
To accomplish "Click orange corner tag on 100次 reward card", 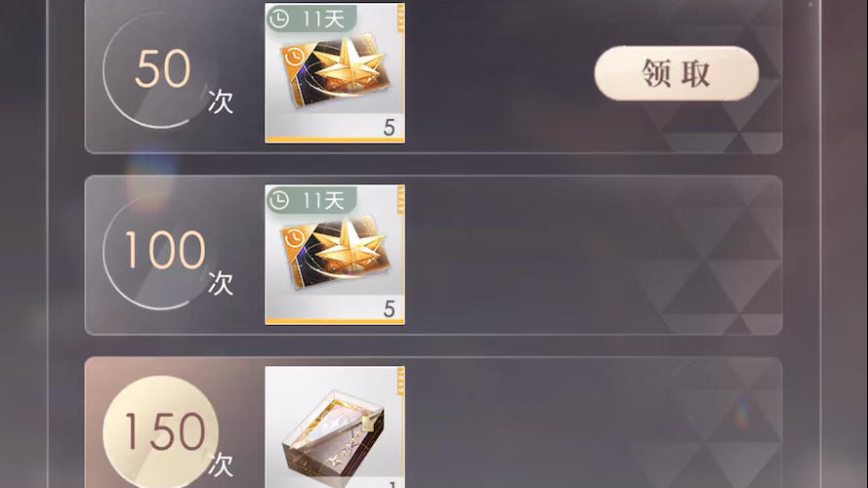I will (x=400, y=200).
